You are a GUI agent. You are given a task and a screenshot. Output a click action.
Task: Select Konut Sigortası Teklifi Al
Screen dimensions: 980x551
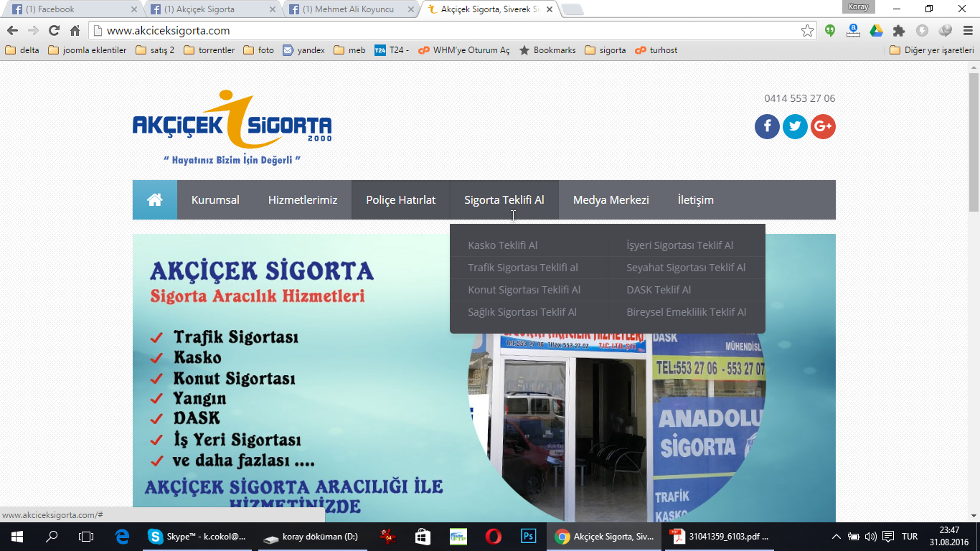pos(524,290)
